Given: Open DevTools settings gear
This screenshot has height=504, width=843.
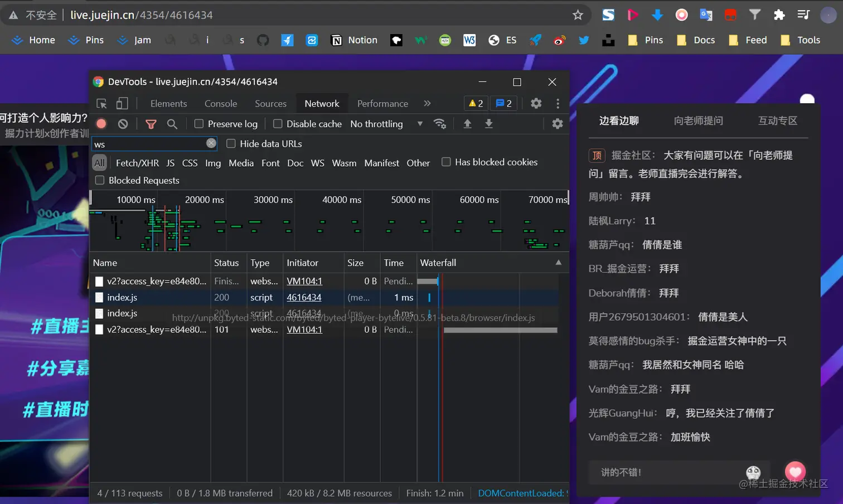Looking at the screenshot, I should pos(536,103).
